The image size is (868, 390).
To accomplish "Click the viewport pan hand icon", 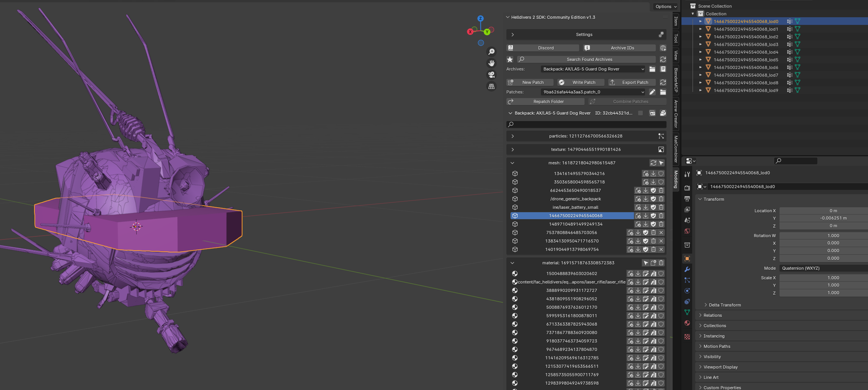I will 491,63.
